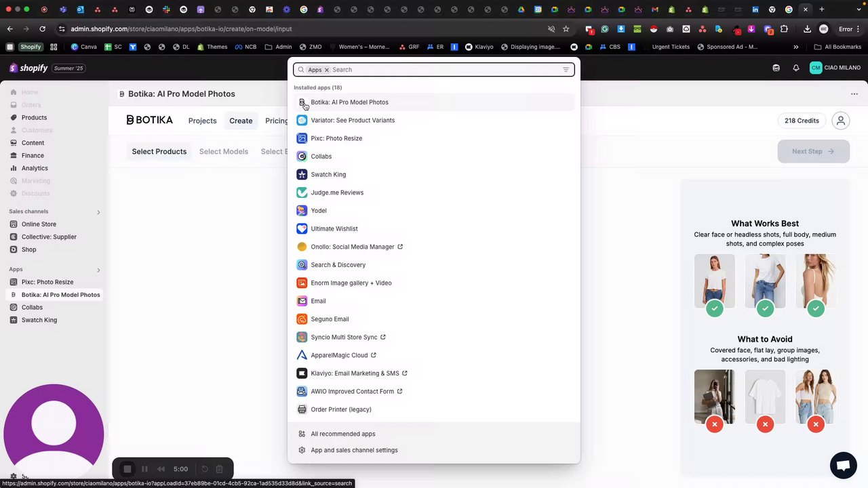The image size is (868, 488).
Task: Open the Canva bookmark
Action: click(x=84, y=47)
